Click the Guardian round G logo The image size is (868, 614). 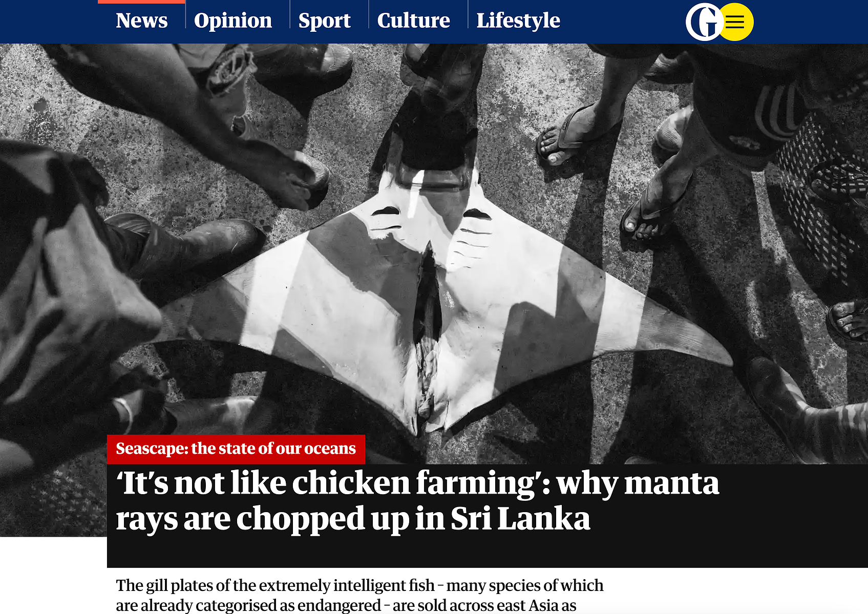[704, 22]
